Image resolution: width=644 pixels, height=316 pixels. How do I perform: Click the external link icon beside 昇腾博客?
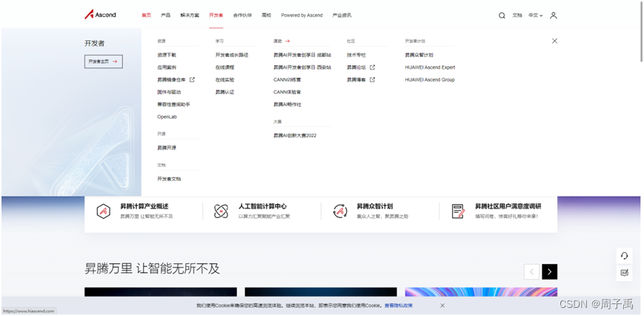point(372,79)
